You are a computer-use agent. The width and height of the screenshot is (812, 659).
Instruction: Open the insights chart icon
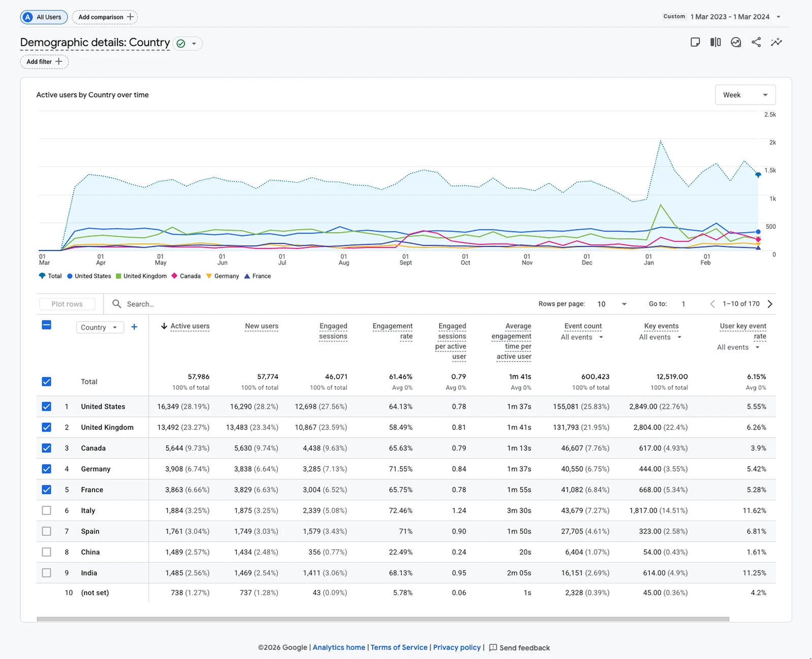click(736, 42)
